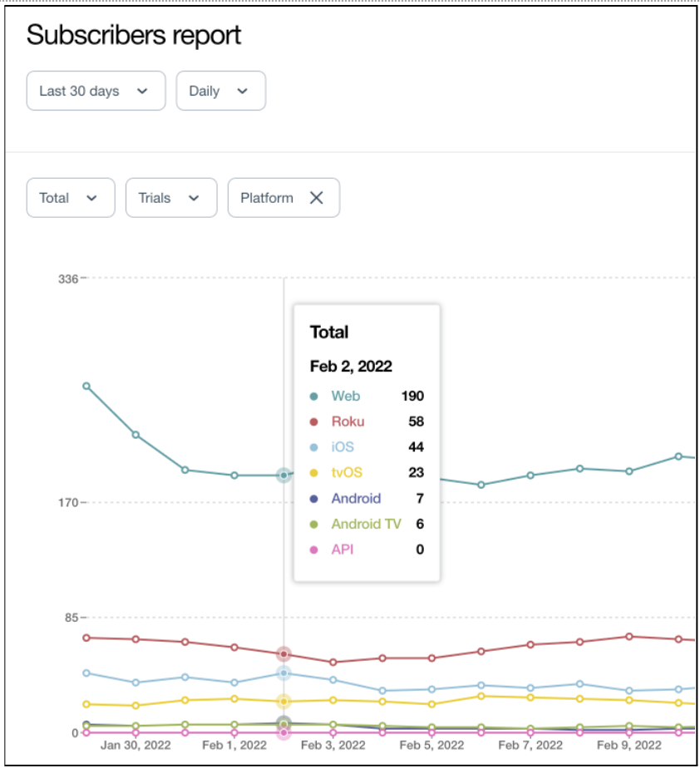Click the first Web data point near 336 axis
Viewport: 700px width, 768px height.
(86, 386)
